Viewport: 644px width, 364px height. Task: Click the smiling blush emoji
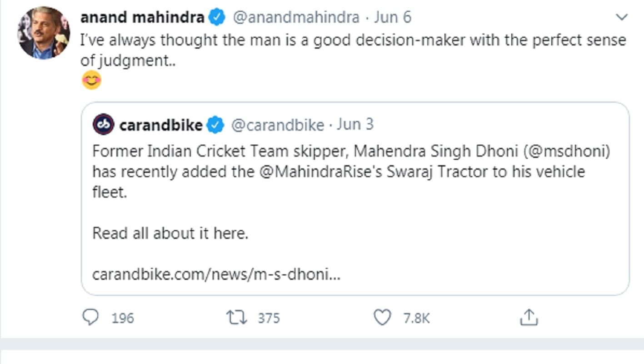91,80
